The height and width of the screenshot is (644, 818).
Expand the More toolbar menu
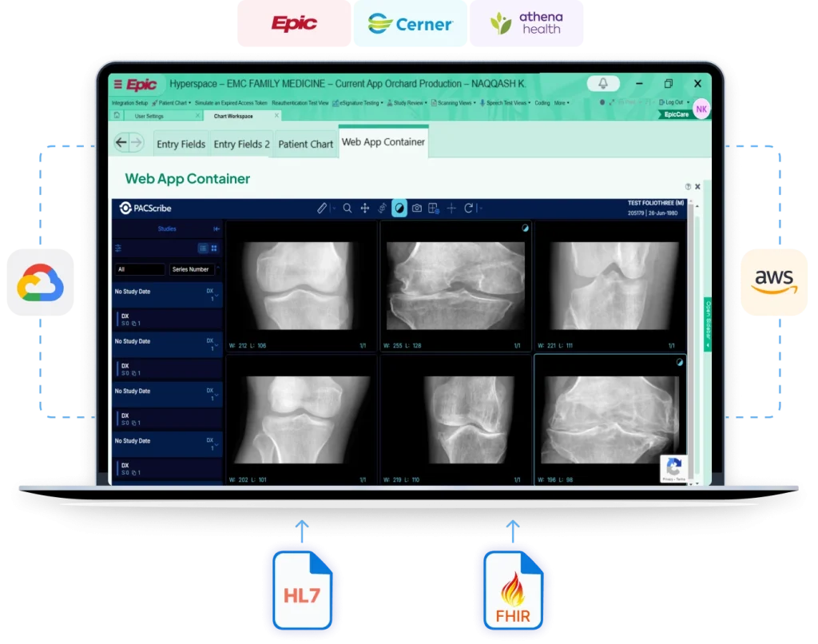(562, 103)
